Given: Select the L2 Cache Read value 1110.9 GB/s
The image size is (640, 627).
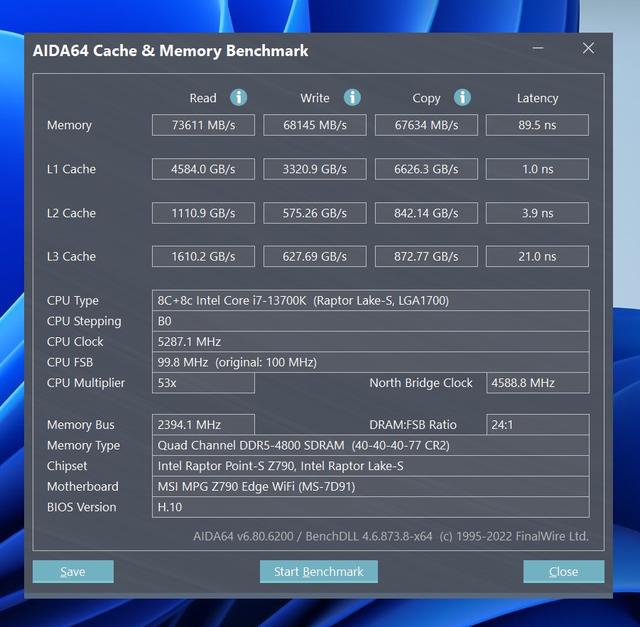Looking at the screenshot, I should [203, 213].
